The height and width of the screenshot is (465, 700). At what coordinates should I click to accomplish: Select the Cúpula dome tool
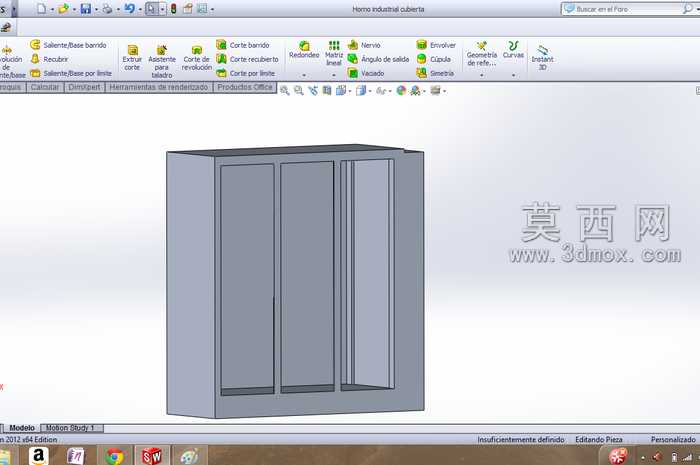pos(433,59)
